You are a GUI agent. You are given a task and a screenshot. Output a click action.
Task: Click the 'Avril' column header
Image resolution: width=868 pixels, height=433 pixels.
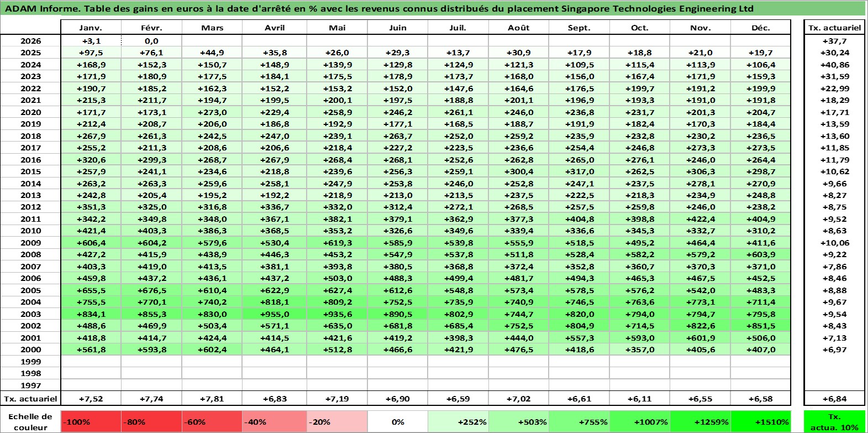point(275,28)
